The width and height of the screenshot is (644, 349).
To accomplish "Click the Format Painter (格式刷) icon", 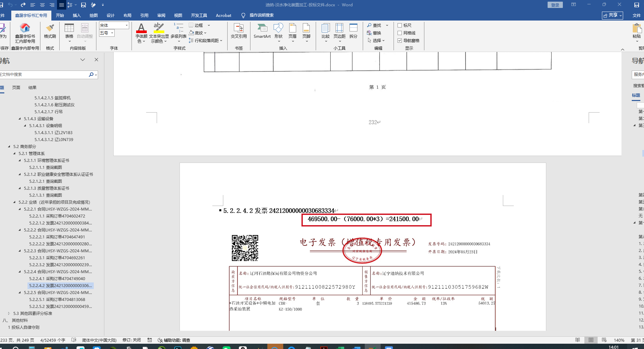I will point(50,31).
